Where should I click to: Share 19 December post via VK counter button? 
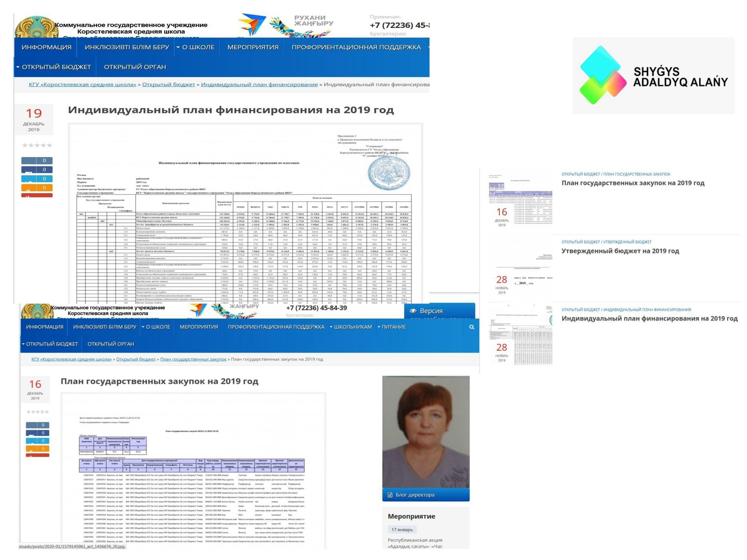click(37, 161)
